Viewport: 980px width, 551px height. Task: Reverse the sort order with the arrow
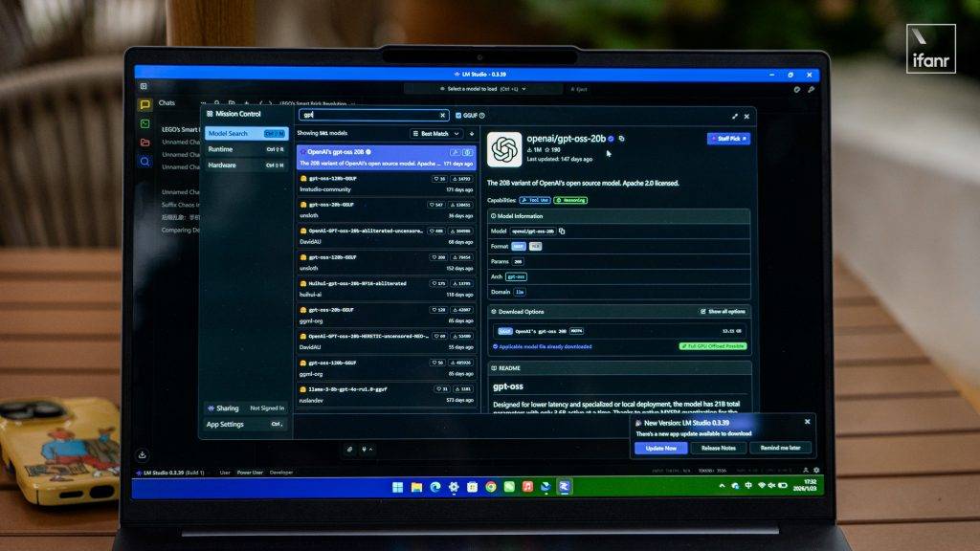click(x=471, y=134)
